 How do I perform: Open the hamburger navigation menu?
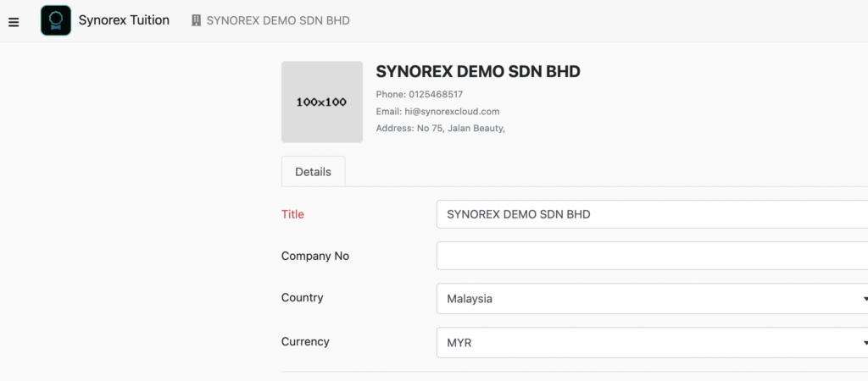14,22
